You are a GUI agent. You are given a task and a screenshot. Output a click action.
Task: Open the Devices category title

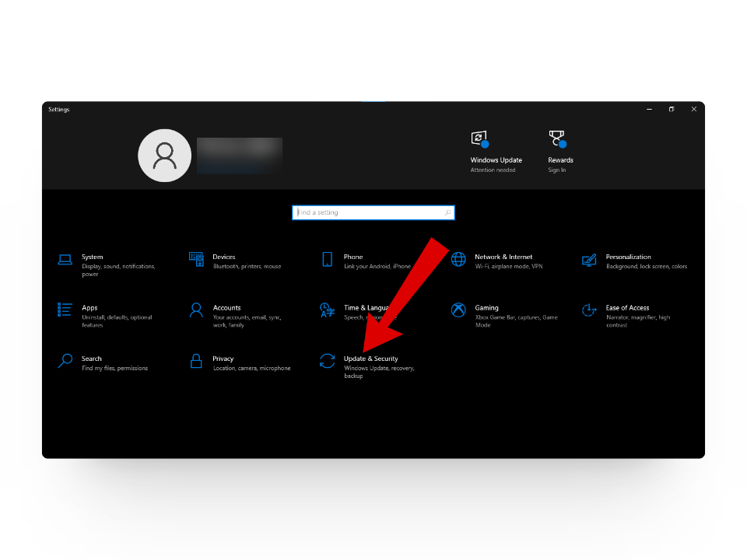(224, 257)
